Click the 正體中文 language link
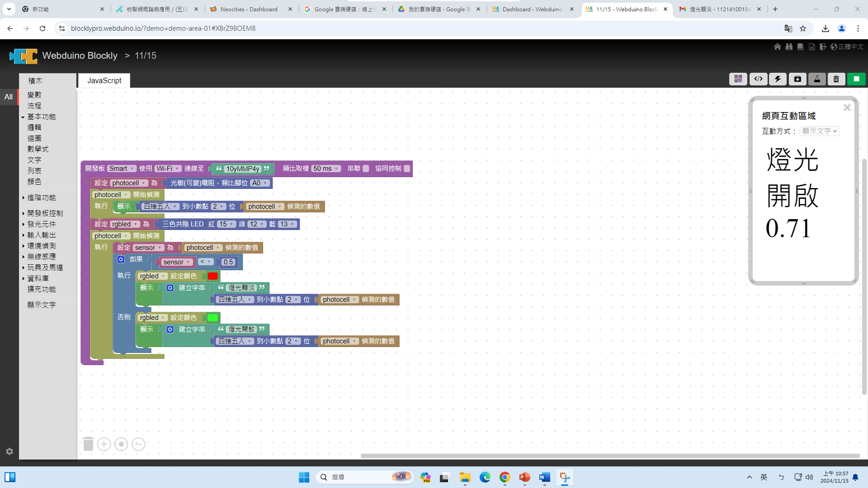Image resolution: width=868 pixels, height=488 pixels. (x=850, y=47)
